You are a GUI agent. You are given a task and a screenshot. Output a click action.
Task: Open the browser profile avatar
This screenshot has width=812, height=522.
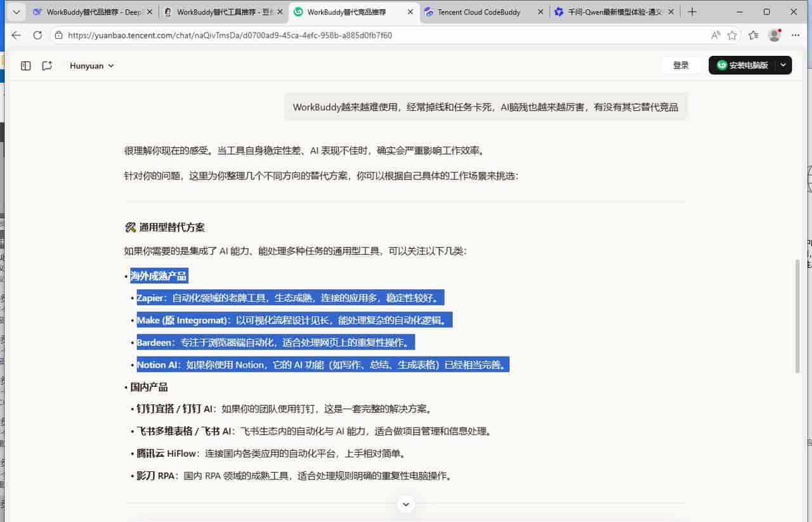pyautogui.click(x=774, y=36)
